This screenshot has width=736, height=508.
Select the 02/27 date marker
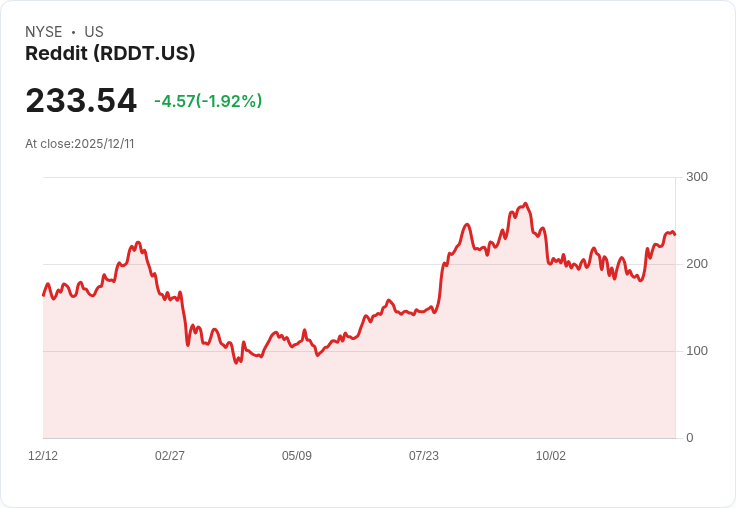coord(170,456)
